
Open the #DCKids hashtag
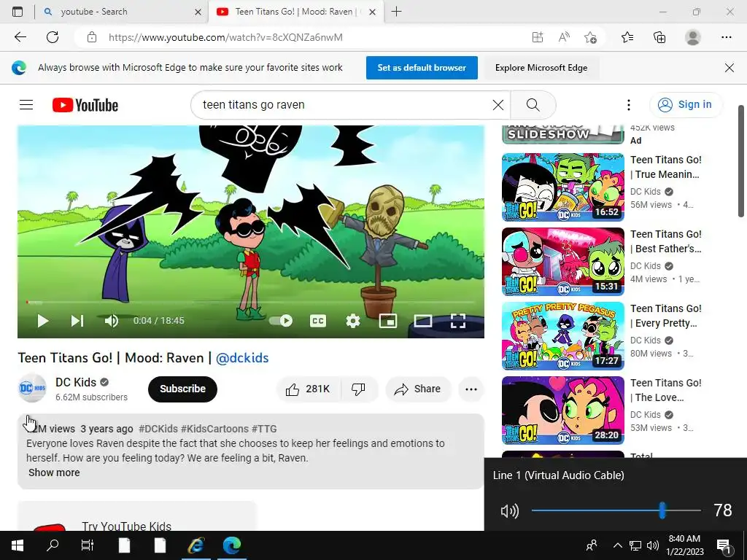click(158, 429)
